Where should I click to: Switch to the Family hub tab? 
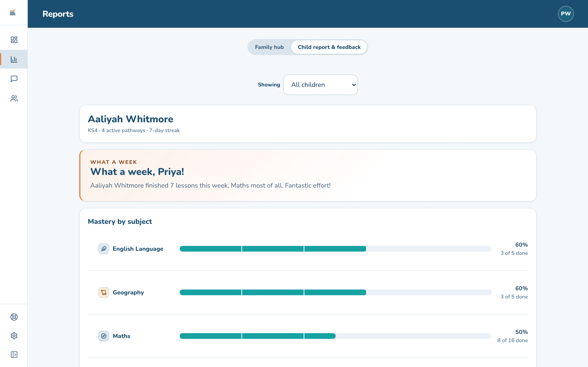(269, 47)
